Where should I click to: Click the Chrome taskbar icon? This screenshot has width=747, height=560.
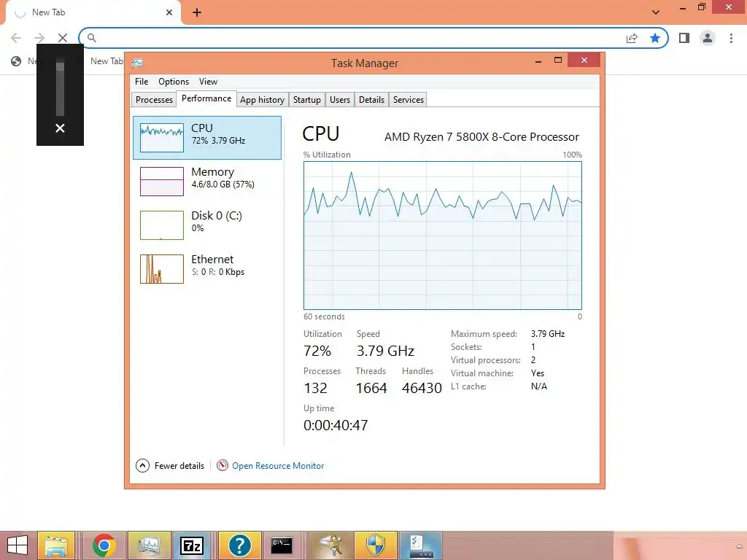tap(104, 545)
